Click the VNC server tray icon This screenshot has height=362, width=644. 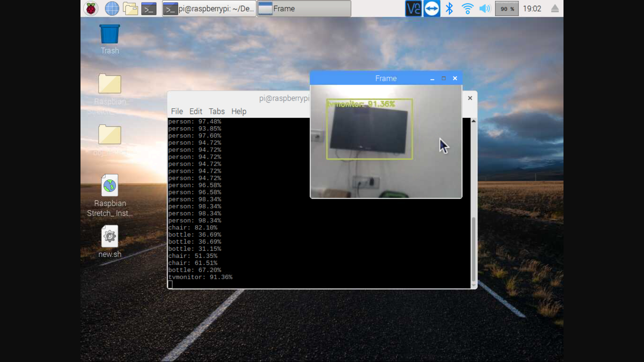pos(413,9)
